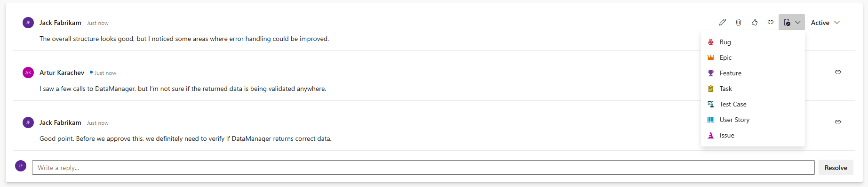Open Artur Karachev's AK avatar

point(28,73)
